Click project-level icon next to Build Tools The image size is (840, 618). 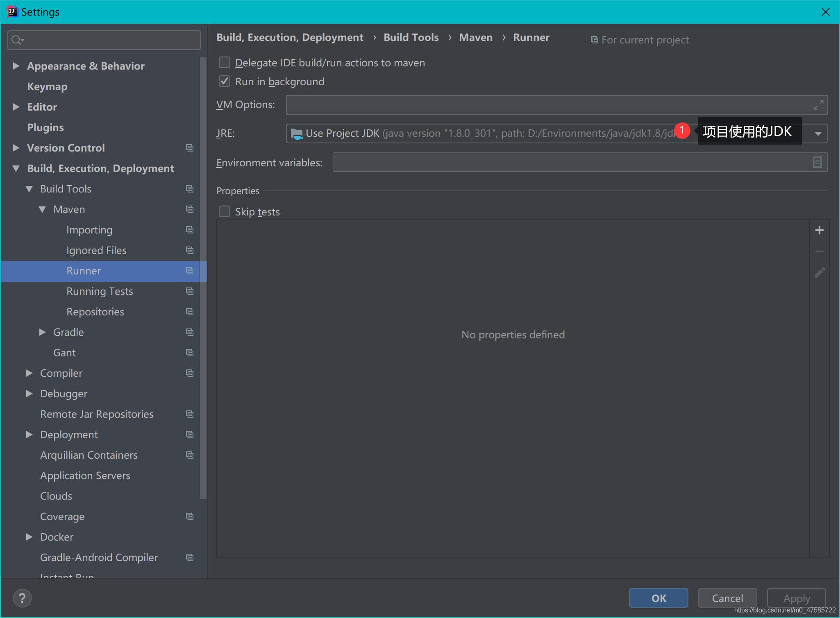(x=189, y=189)
